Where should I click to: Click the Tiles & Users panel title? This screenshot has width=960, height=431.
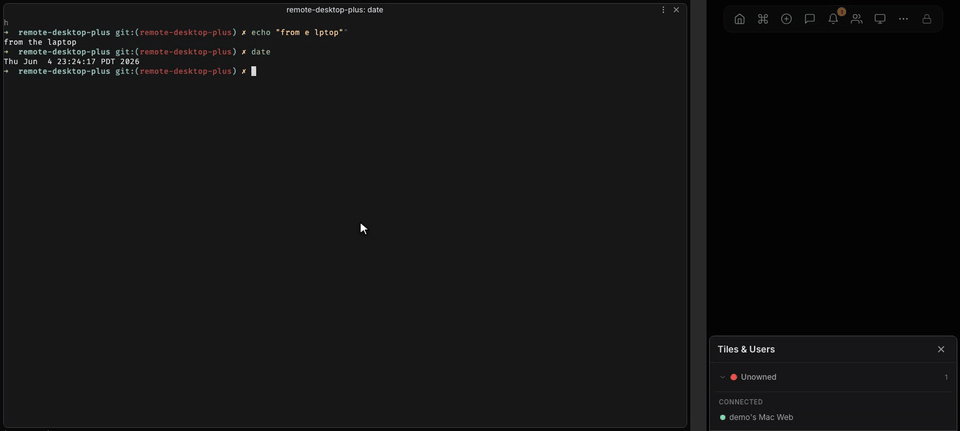[746, 350]
